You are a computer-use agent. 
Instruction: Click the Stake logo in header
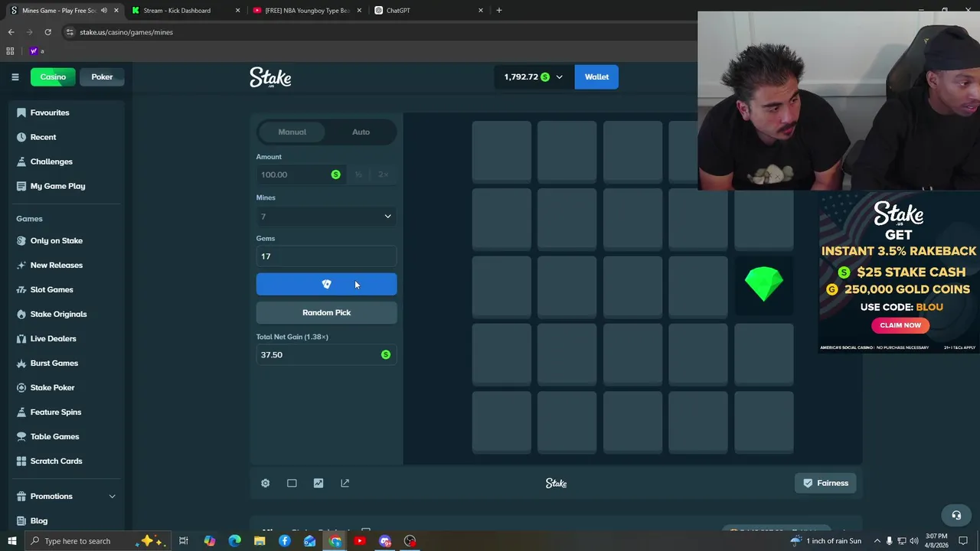270,77
